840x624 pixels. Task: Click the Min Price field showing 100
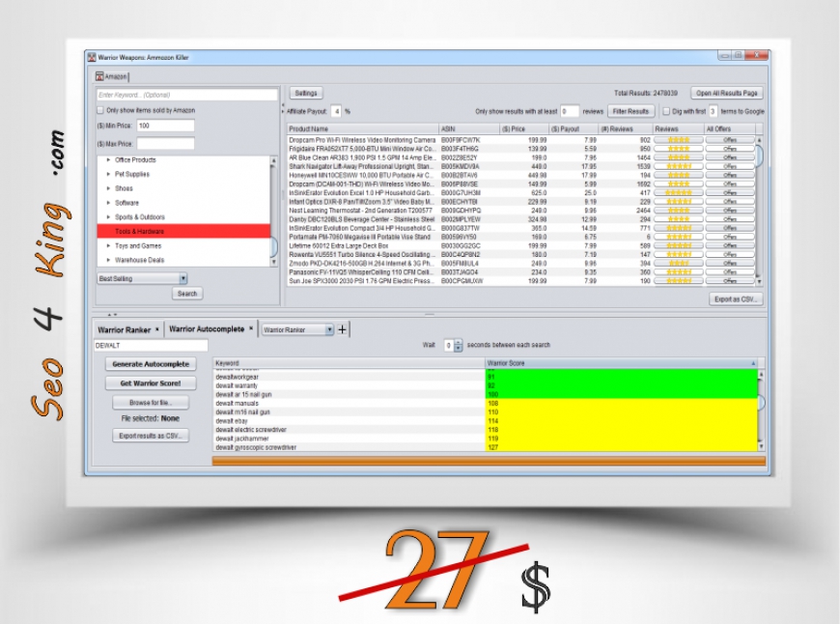point(165,126)
